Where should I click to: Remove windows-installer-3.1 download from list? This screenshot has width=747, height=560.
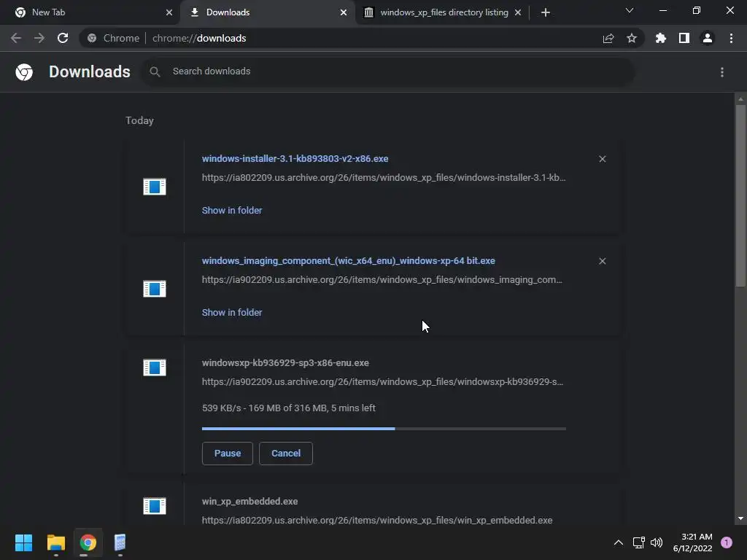pos(602,159)
